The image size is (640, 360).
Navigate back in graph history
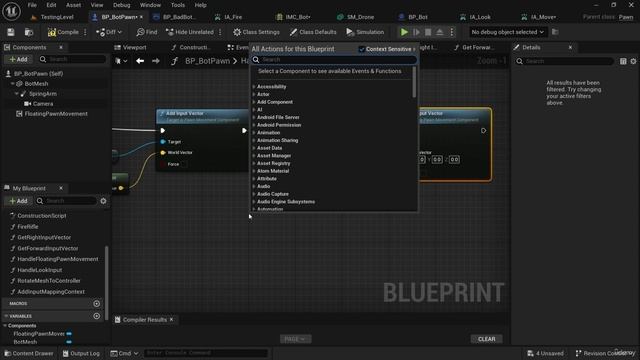(x=140, y=61)
